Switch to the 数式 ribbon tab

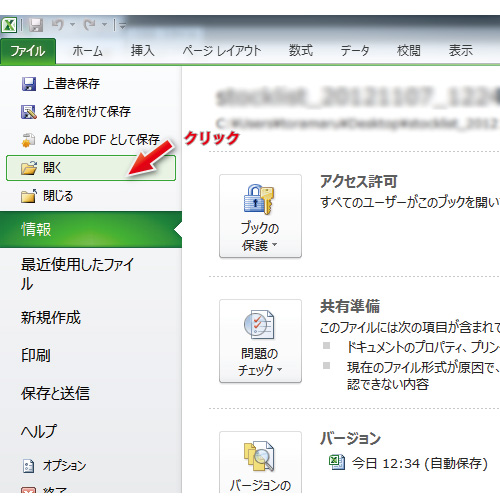click(300, 51)
